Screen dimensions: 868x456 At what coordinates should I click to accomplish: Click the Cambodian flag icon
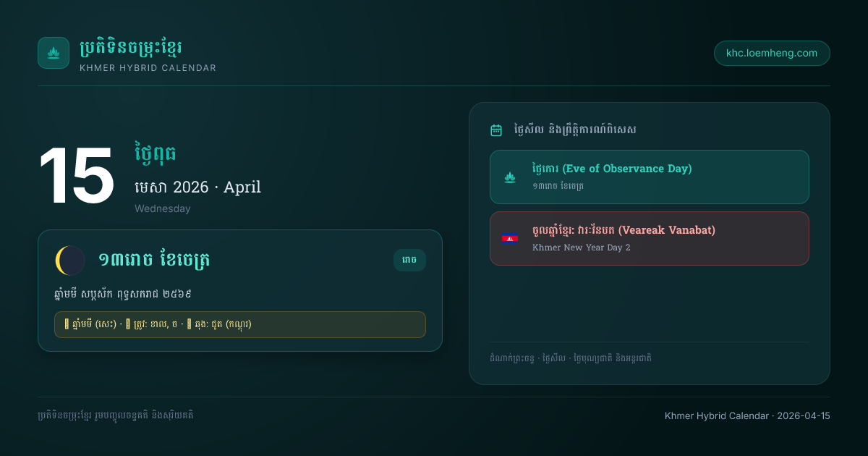(x=510, y=238)
